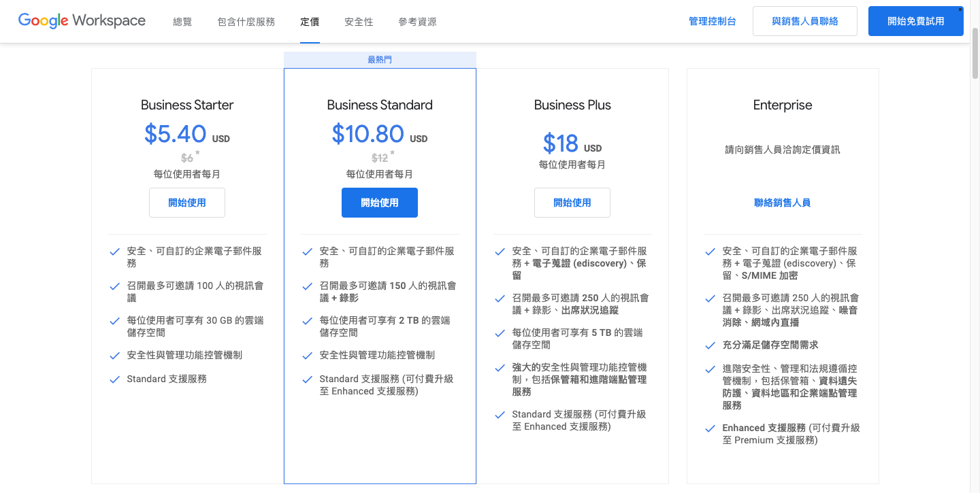Open the 參考資源 tab

click(x=417, y=22)
